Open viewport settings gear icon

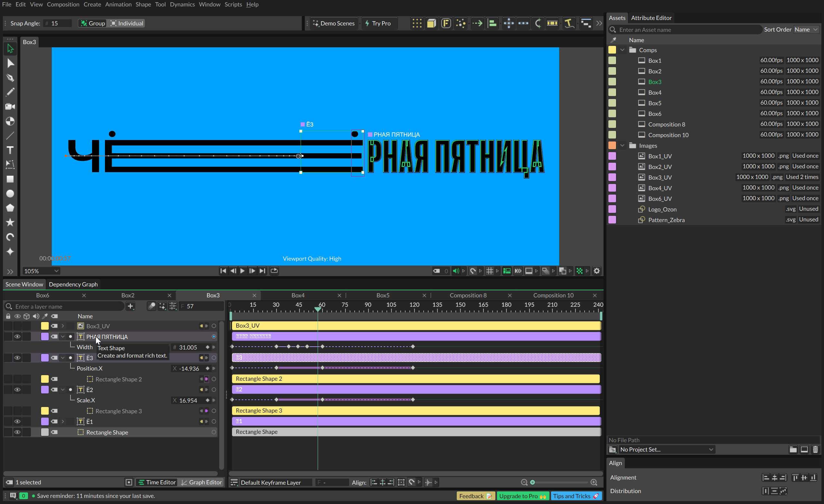[x=597, y=271]
